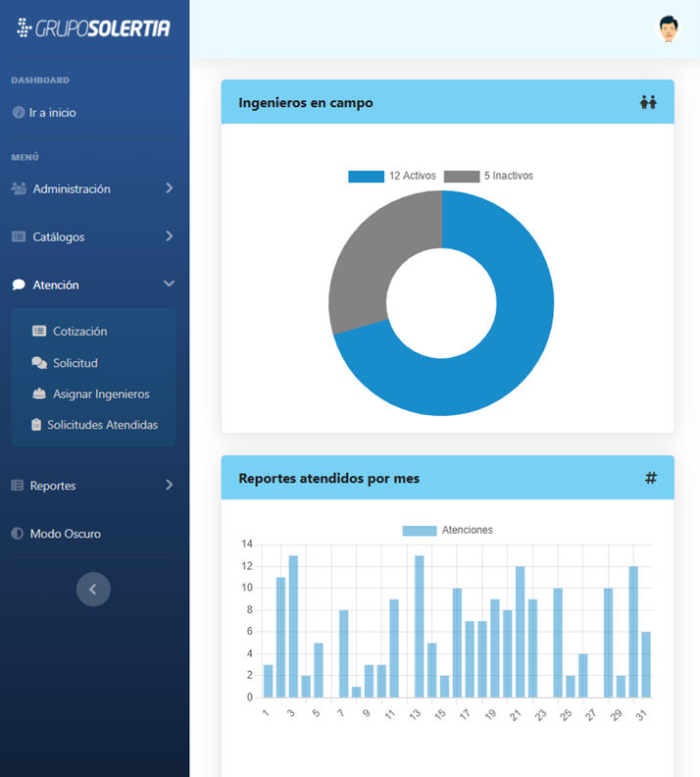Click the Solicitudes Atendidas clipboard icon
The image size is (700, 777).
(x=36, y=426)
